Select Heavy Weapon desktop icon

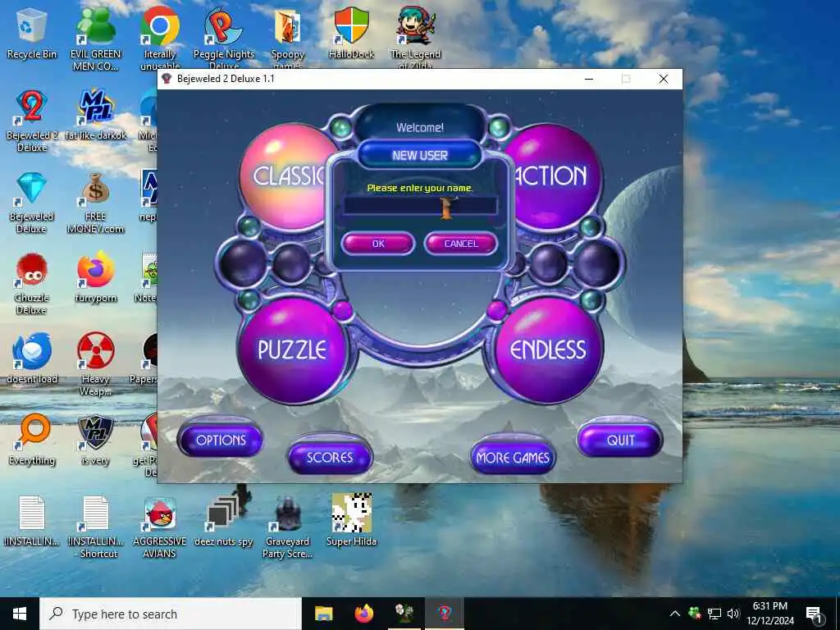click(x=95, y=364)
